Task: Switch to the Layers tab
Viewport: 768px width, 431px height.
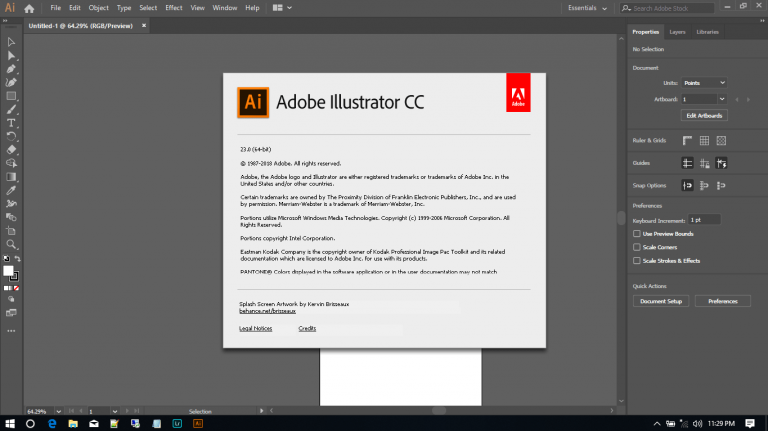Action: pyautogui.click(x=677, y=32)
